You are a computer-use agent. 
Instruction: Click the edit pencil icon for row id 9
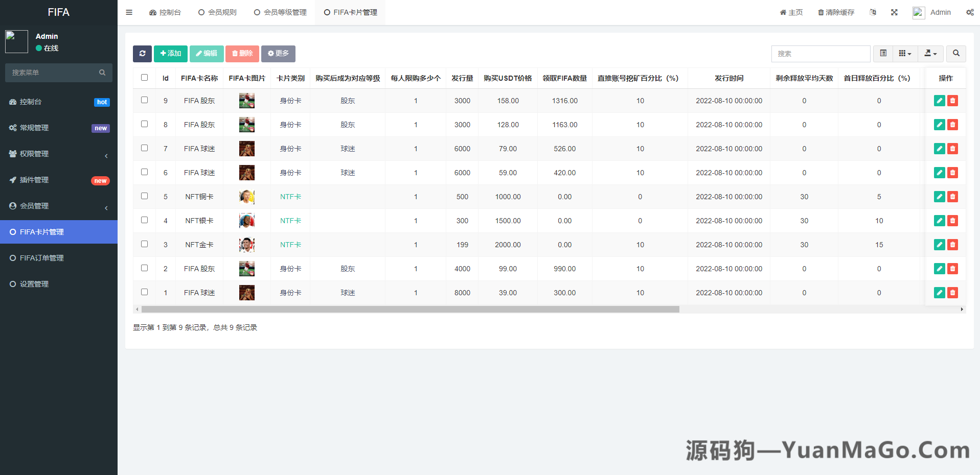point(939,101)
